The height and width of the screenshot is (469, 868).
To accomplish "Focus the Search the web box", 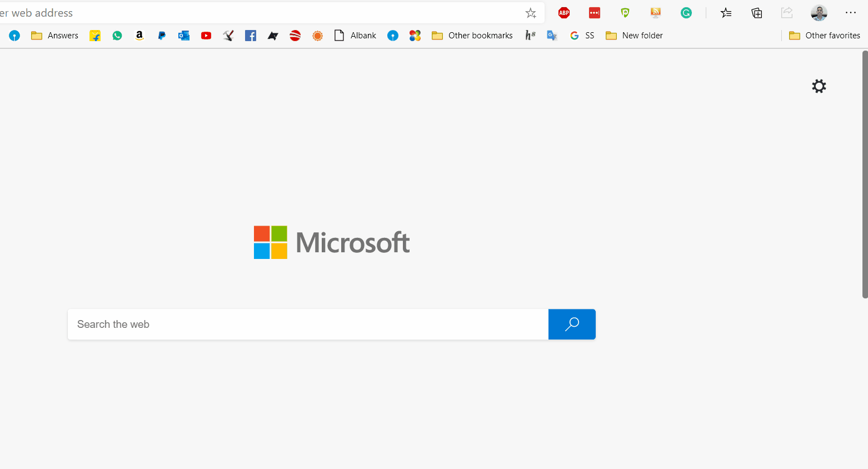I will click(308, 325).
